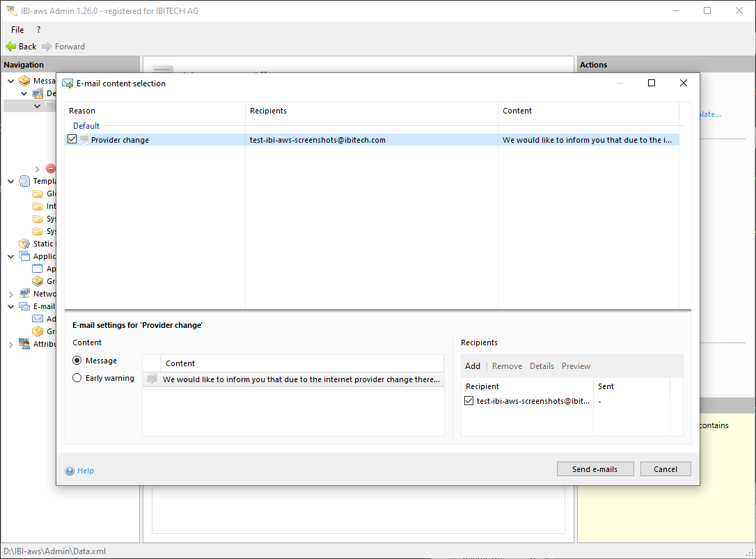
Task: Collapse the Templates tree node
Action: (x=11, y=181)
